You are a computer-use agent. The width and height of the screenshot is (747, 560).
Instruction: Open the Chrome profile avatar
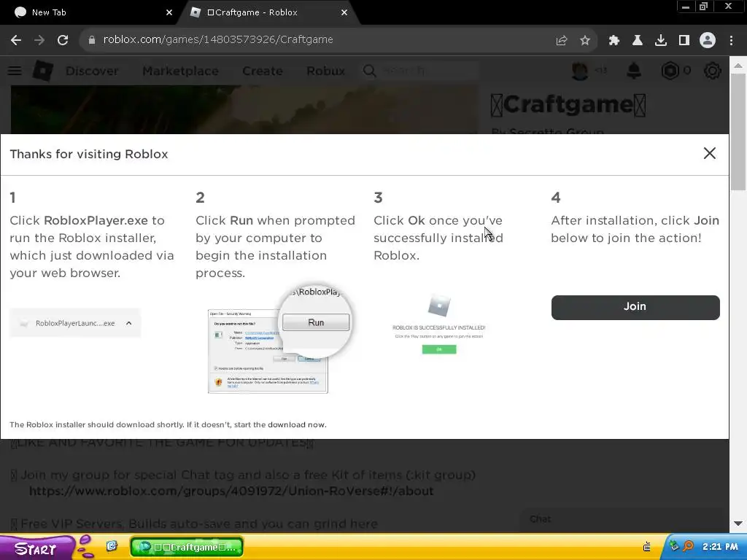708,41
